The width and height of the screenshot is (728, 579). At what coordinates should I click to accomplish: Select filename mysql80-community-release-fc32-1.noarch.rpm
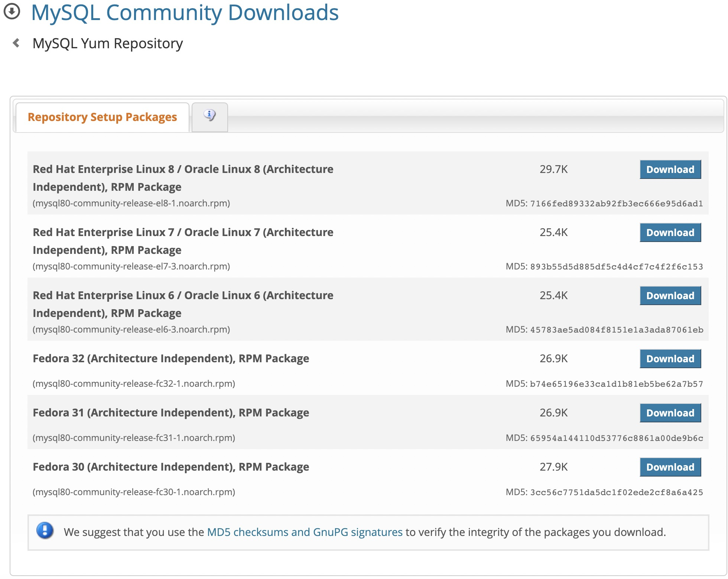coord(134,384)
